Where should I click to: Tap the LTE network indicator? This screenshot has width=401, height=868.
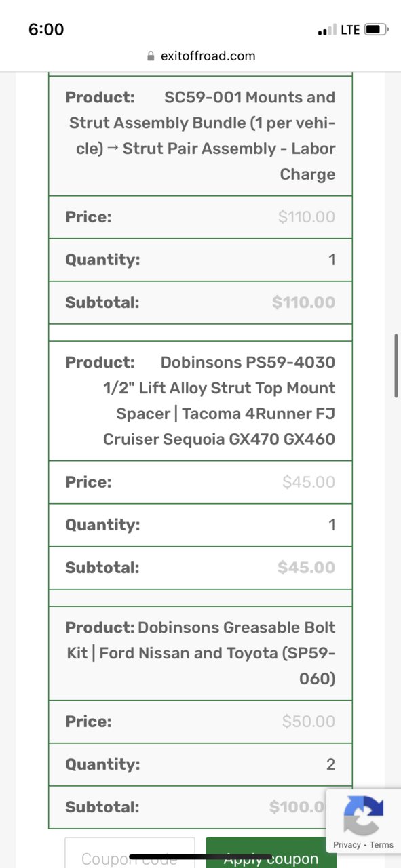[x=350, y=30]
